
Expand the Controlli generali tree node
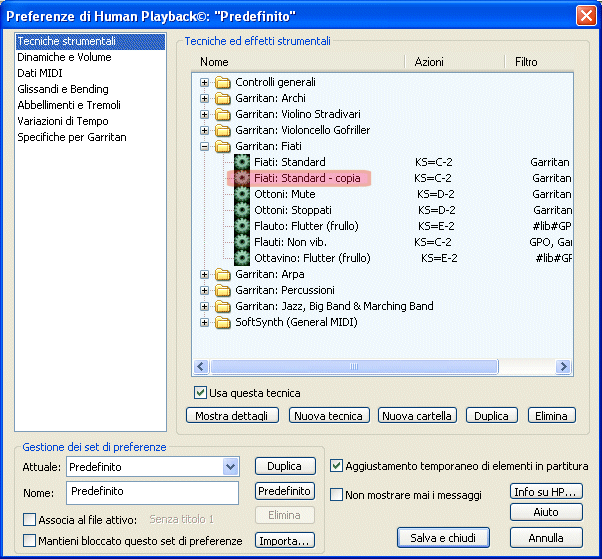point(205,82)
